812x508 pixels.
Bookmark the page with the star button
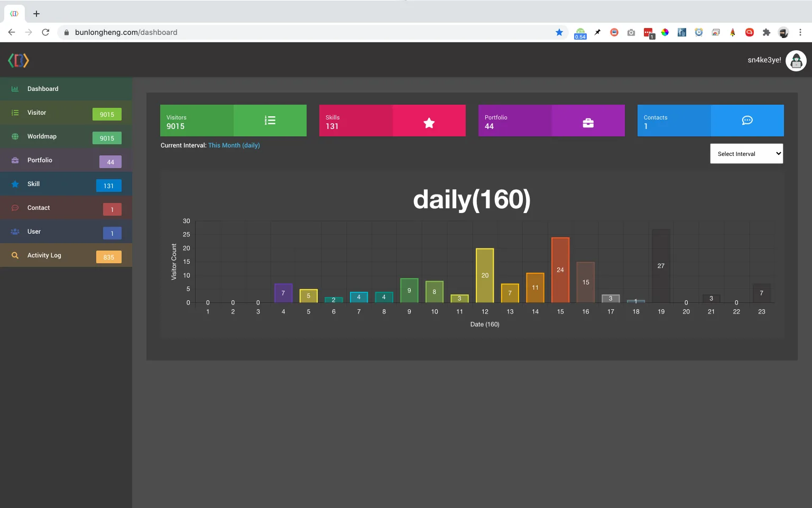point(559,32)
